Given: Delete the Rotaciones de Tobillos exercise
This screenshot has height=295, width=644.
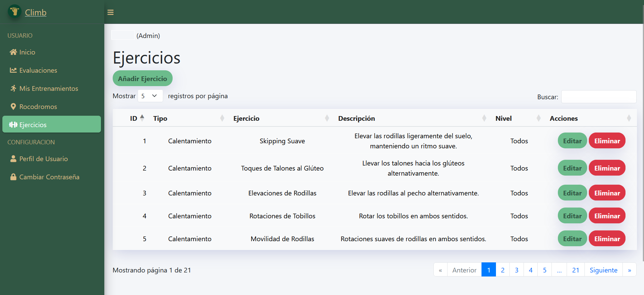Looking at the screenshot, I should click(x=607, y=216).
